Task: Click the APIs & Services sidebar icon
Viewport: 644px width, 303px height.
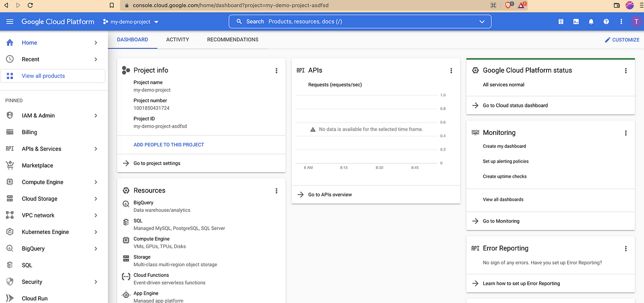Action: coord(10,149)
